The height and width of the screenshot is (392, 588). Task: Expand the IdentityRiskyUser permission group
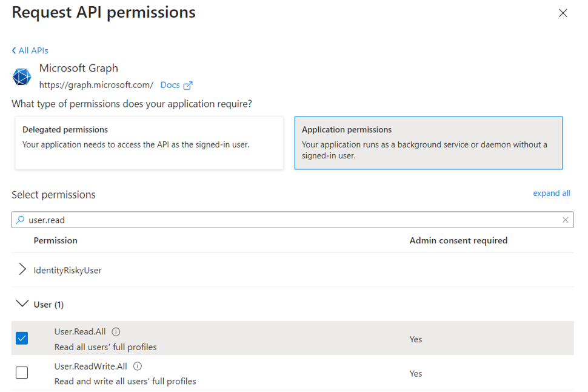click(22, 269)
